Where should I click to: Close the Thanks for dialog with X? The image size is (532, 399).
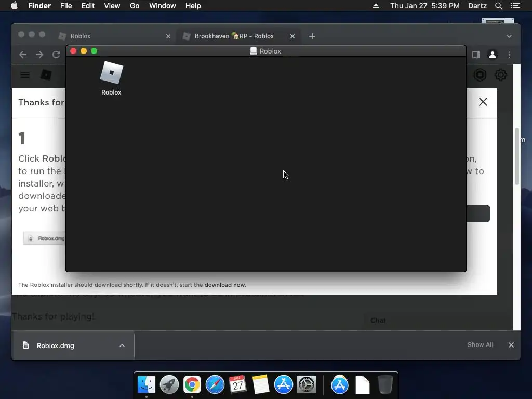(x=483, y=102)
